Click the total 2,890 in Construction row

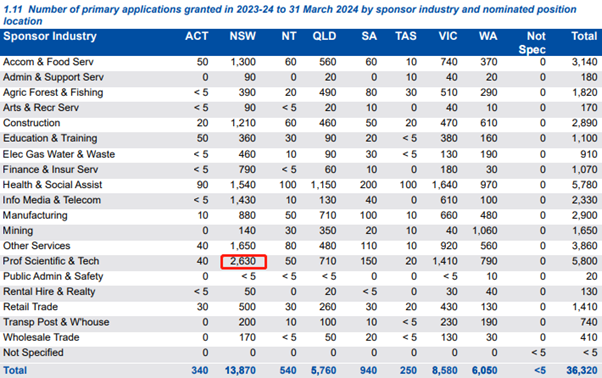(x=584, y=123)
